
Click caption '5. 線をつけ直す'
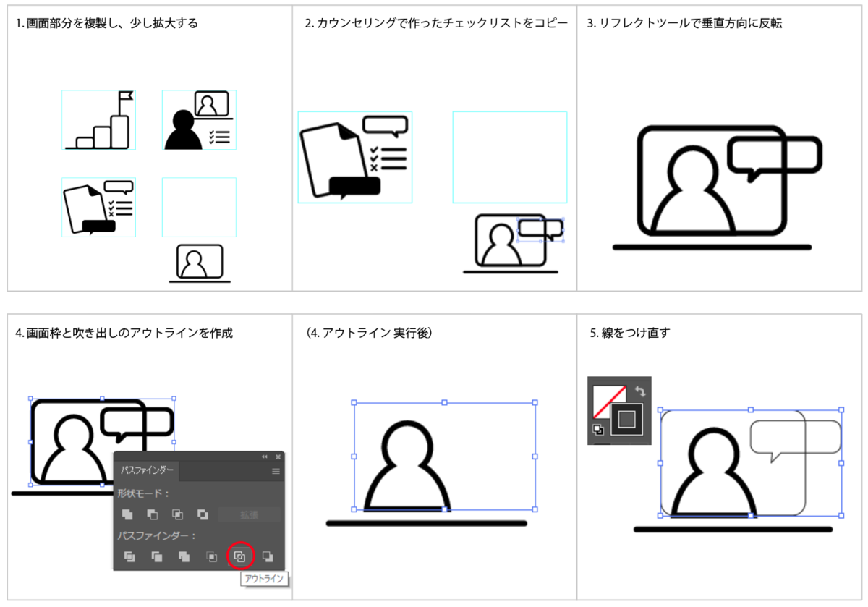coord(630,334)
